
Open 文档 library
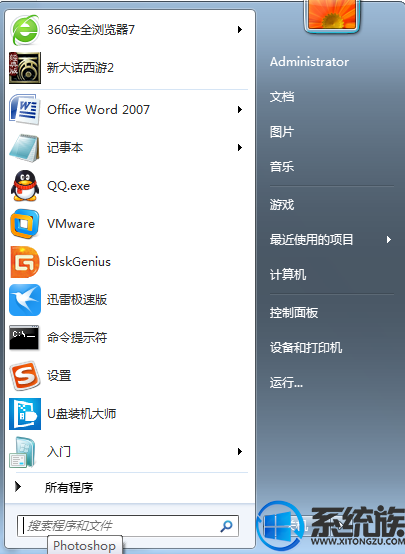(x=282, y=96)
